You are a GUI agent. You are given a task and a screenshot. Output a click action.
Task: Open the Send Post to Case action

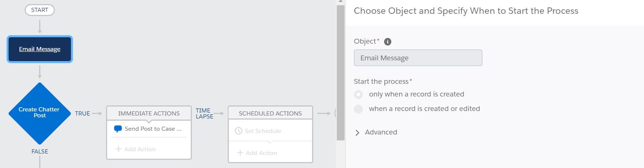153,129
